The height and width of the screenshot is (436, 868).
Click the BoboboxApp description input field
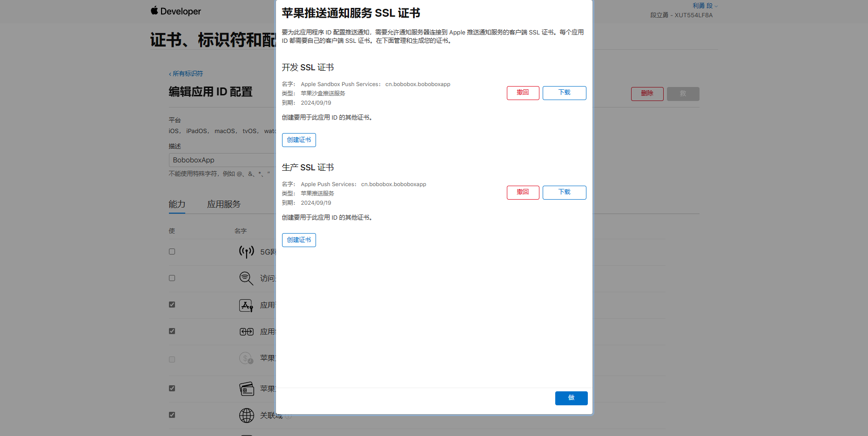(222, 160)
